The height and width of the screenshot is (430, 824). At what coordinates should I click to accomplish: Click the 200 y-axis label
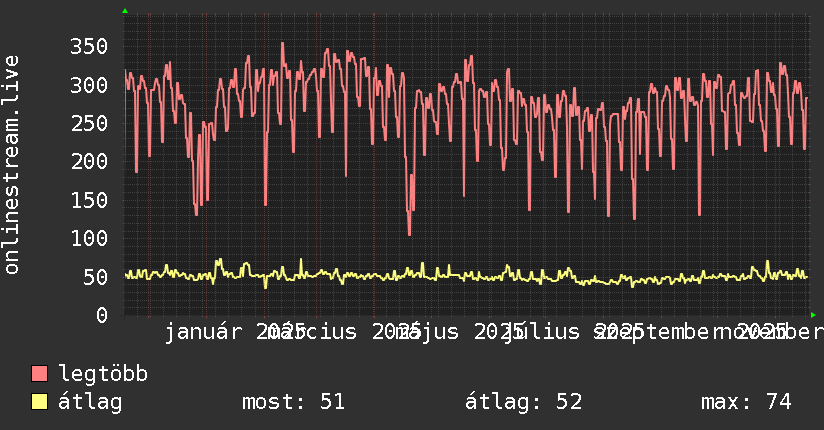click(x=89, y=161)
